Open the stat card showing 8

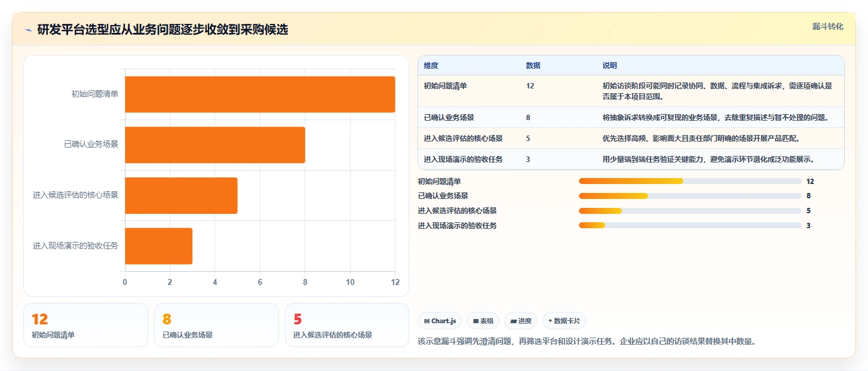pos(216,325)
